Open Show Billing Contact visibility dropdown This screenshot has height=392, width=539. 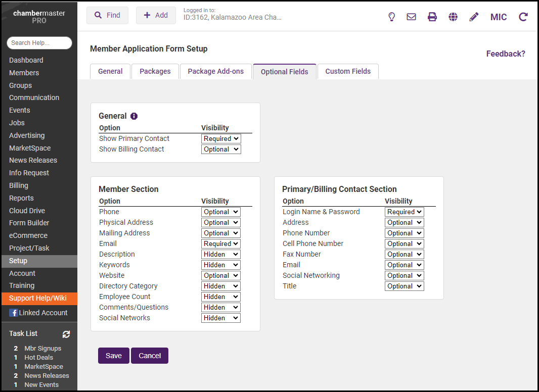pos(221,149)
